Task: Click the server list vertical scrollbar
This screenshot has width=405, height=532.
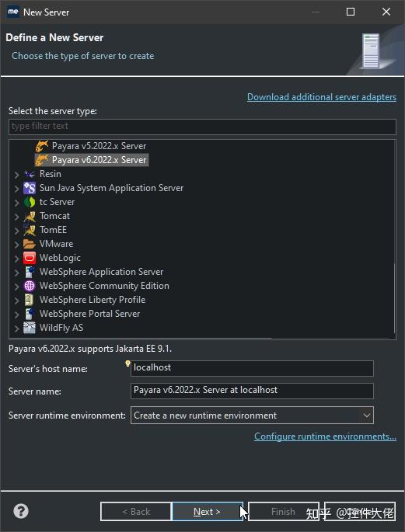Action: tap(394, 298)
